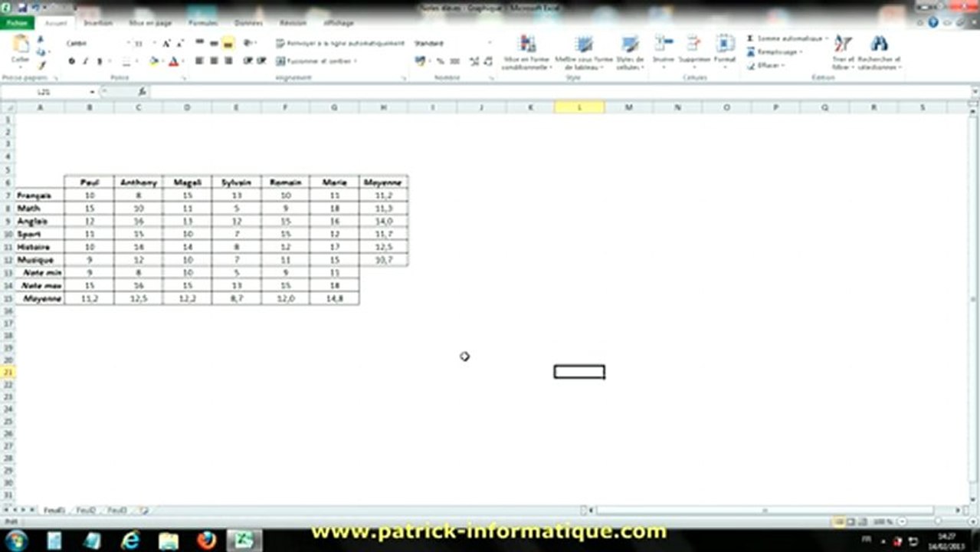Align cell text left

(x=199, y=61)
